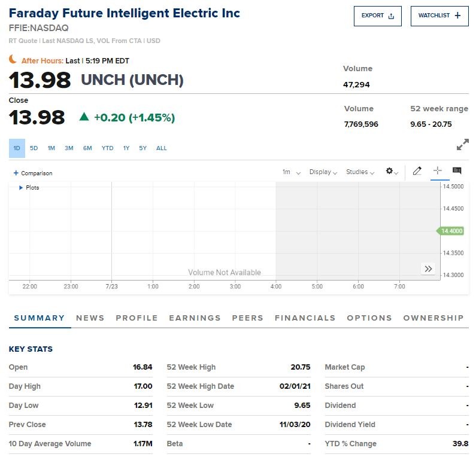Open the 1m interval dropdown

pyautogui.click(x=292, y=172)
